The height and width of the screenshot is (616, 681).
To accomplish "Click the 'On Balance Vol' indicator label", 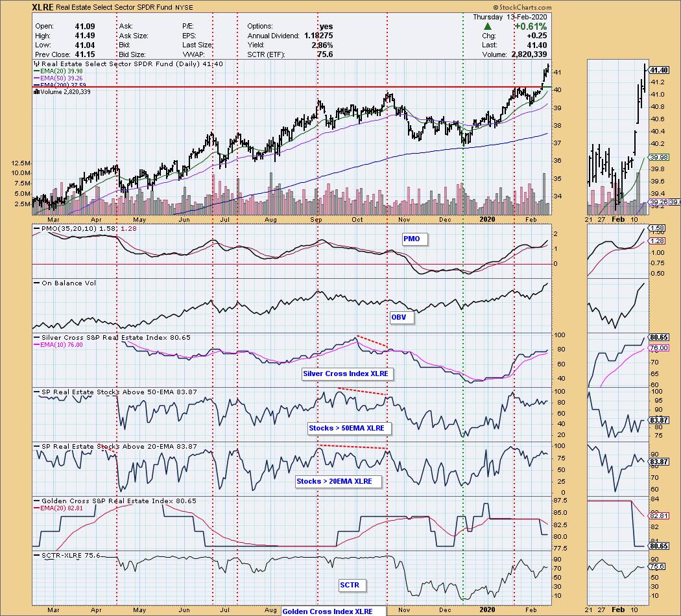I will pyautogui.click(x=65, y=283).
